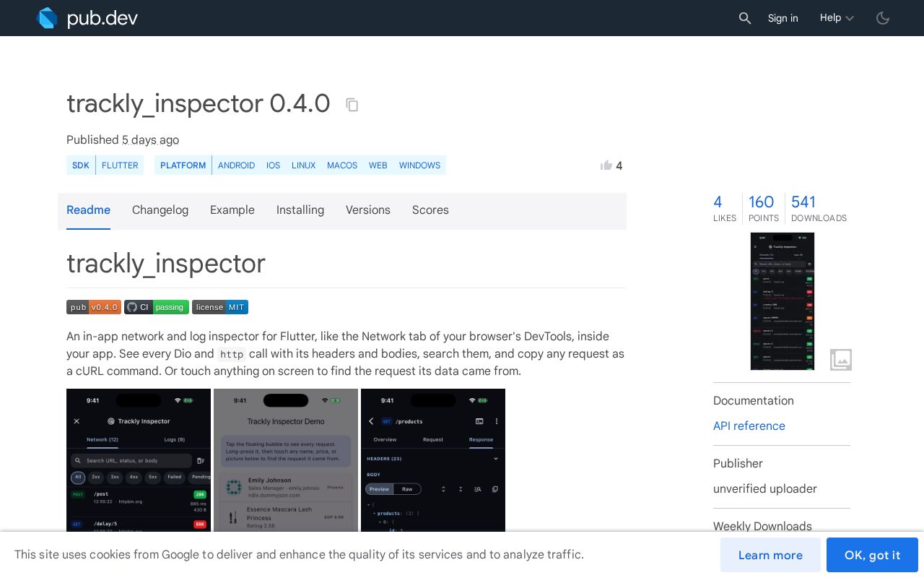This screenshot has width=924, height=578.
Task: Go to the Installing tab
Action: pos(300,210)
